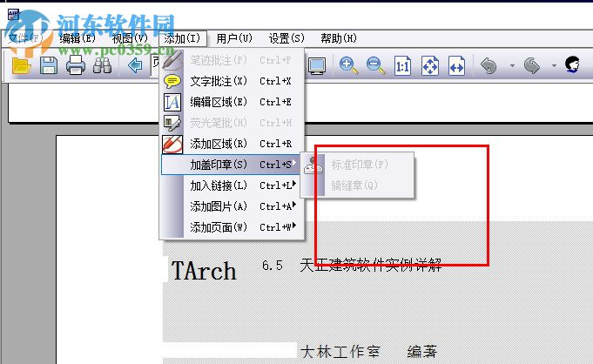Choose 添加区域(R) menu entry
This screenshot has width=593, height=364.
tap(232, 144)
